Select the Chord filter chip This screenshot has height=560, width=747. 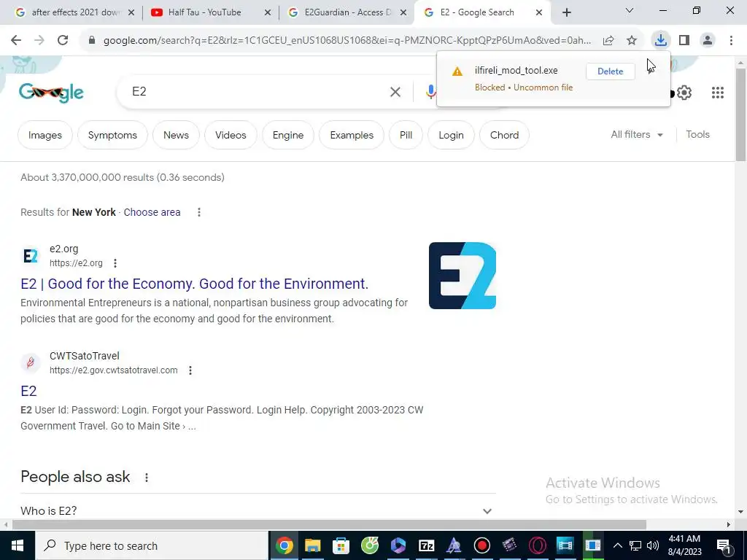tap(504, 135)
